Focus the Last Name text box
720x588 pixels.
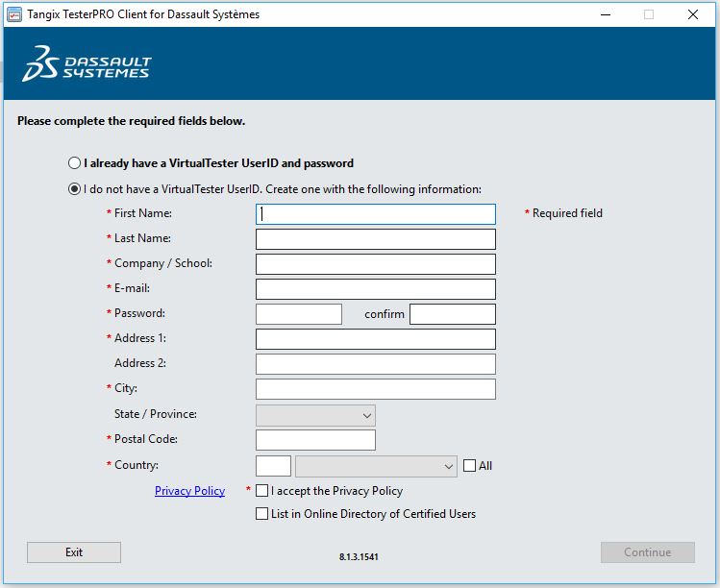376,239
